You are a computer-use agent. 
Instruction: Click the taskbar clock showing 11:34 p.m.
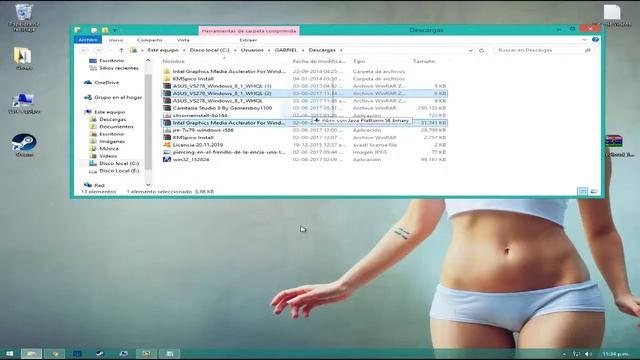tap(616, 354)
